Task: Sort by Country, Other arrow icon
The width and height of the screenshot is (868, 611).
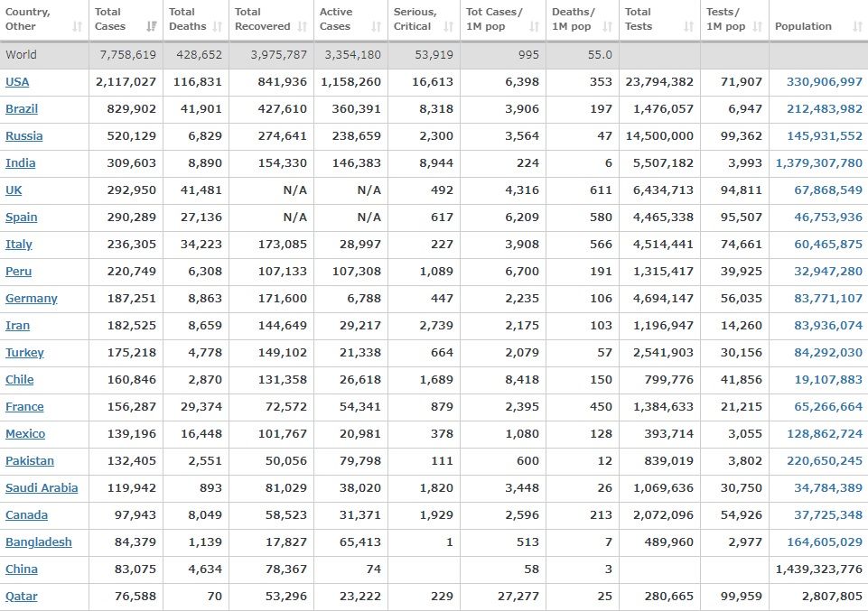Action: (x=77, y=27)
